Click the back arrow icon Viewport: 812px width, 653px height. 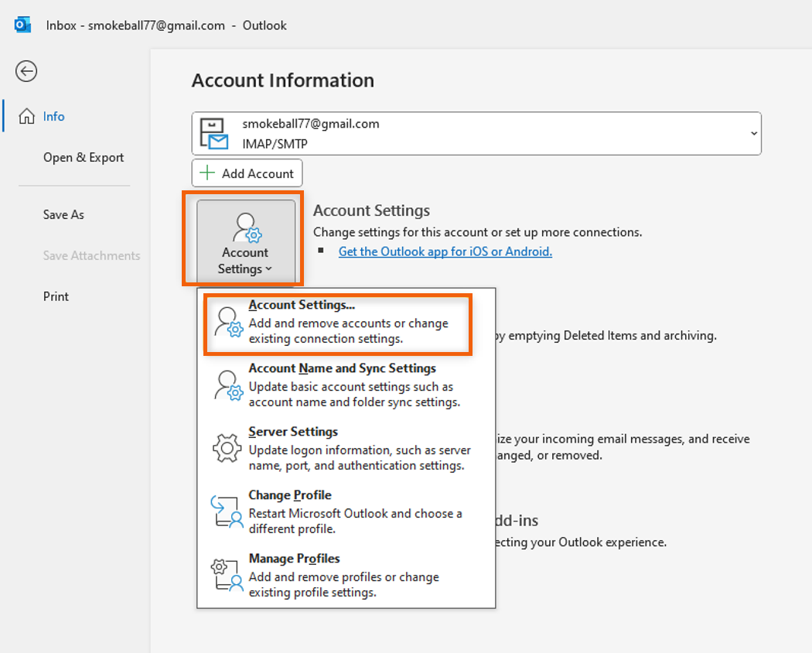(26, 71)
